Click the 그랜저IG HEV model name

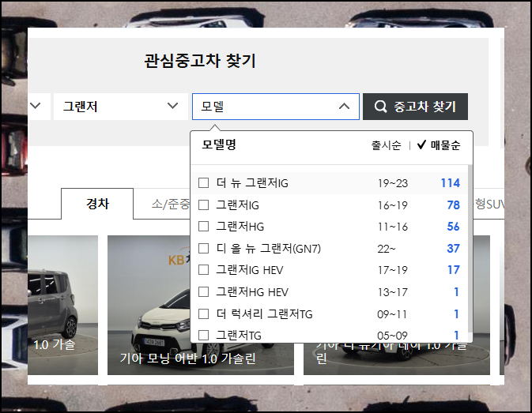pos(250,270)
